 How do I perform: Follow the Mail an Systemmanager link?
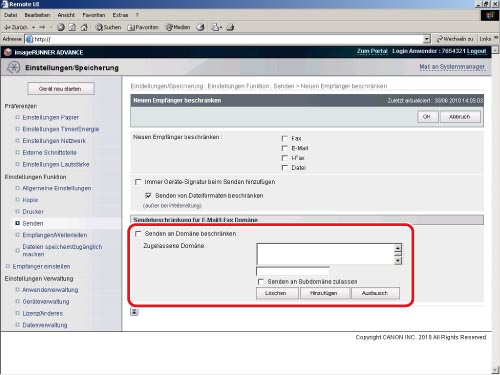pos(452,67)
